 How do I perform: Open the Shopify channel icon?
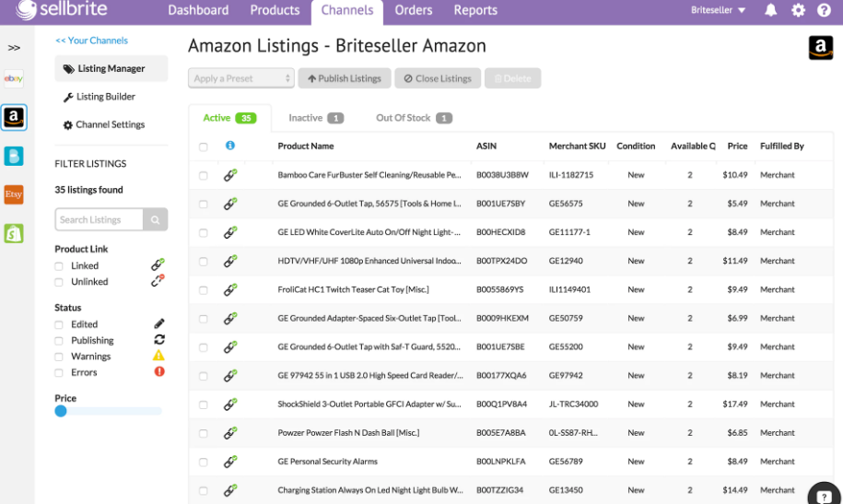tap(13, 233)
